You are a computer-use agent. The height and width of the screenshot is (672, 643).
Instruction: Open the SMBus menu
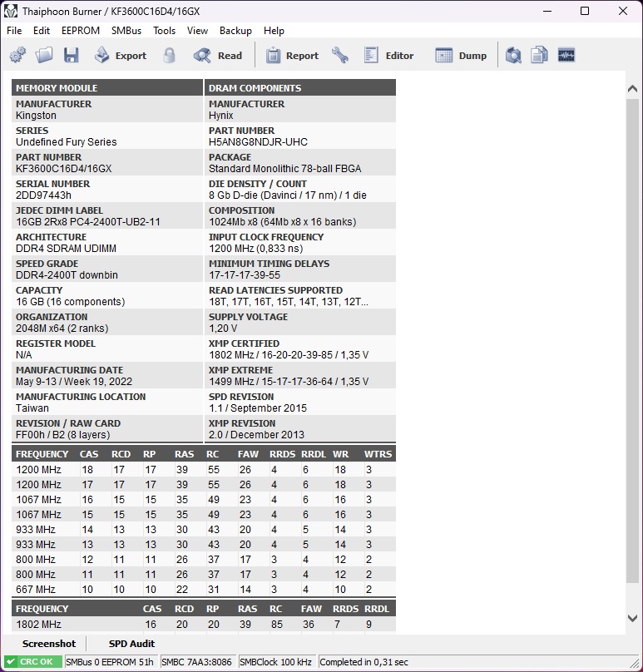[x=126, y=31]
